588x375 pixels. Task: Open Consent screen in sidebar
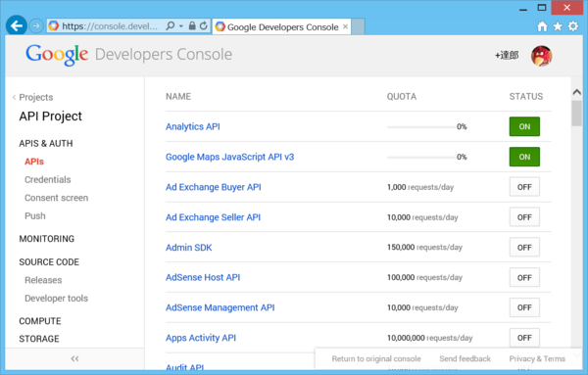(56, 198)
